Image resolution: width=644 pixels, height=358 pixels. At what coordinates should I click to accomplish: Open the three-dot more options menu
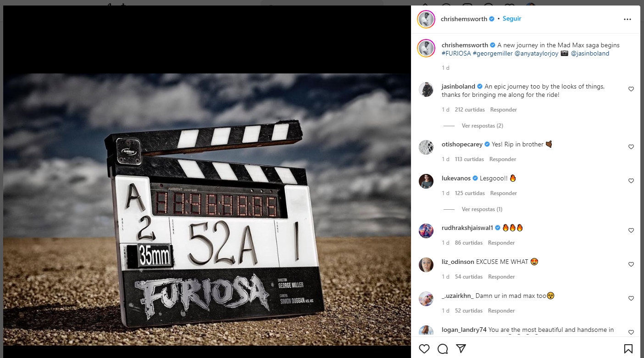point(627,19)
